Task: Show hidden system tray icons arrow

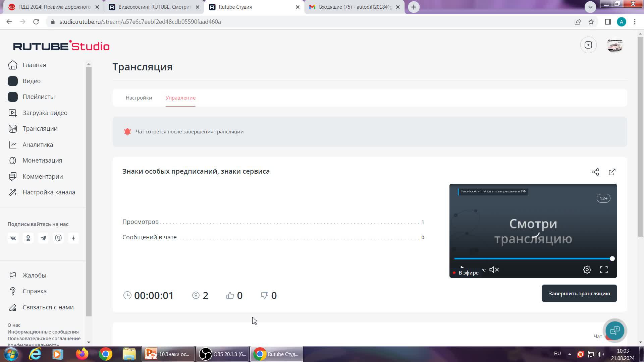Action: pyautogui.click(x=570, y=354)
